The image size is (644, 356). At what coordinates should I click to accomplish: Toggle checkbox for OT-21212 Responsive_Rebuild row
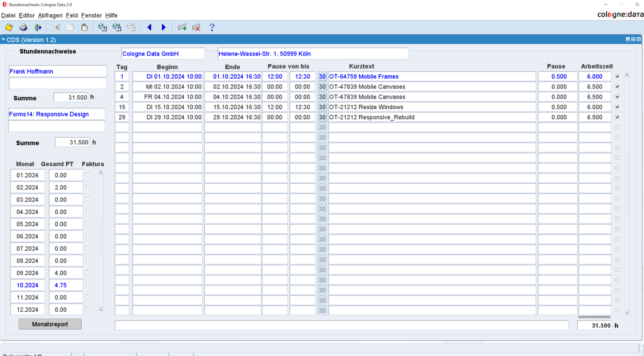click(x=617, y=117)
